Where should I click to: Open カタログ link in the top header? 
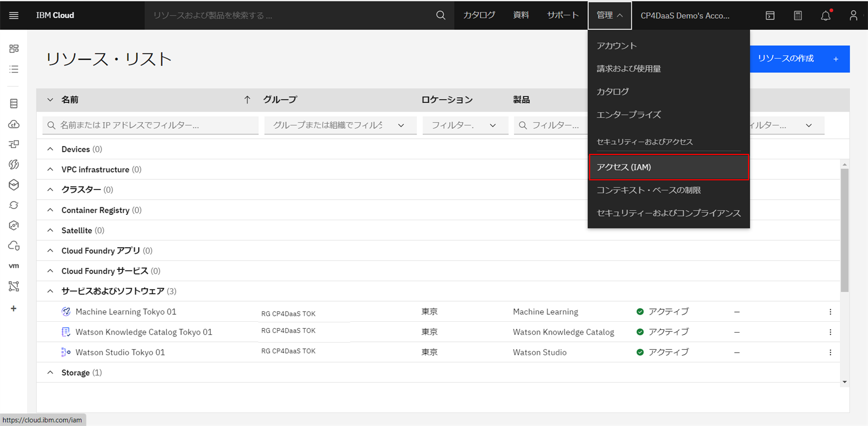(x=479, y=15)
